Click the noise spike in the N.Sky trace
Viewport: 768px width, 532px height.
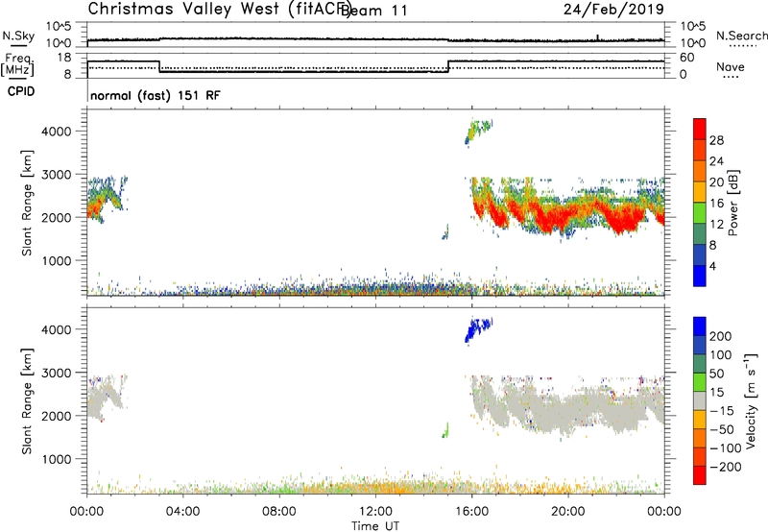point(597,37)
